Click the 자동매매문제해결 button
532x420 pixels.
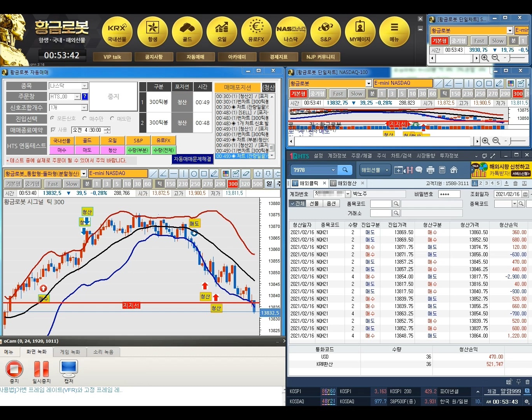(x=192, y=159)
